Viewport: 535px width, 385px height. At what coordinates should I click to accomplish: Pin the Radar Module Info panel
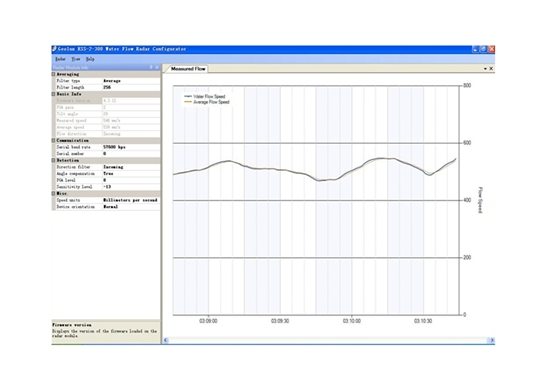click(x=151, y=67)
